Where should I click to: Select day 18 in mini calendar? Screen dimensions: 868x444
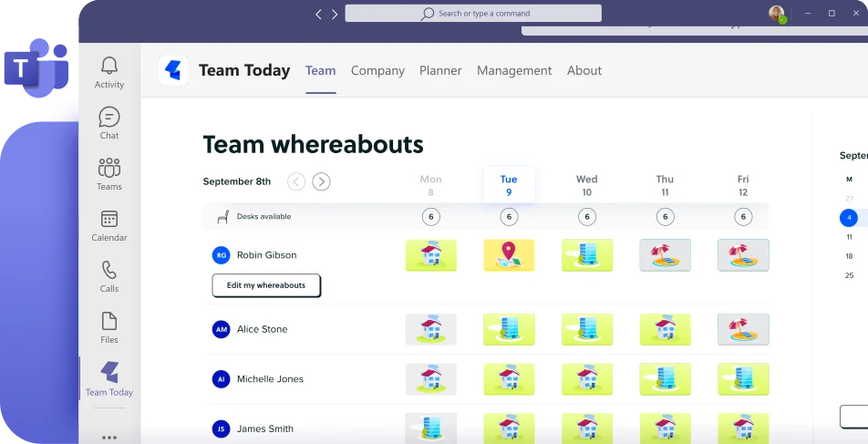(849, 256)
